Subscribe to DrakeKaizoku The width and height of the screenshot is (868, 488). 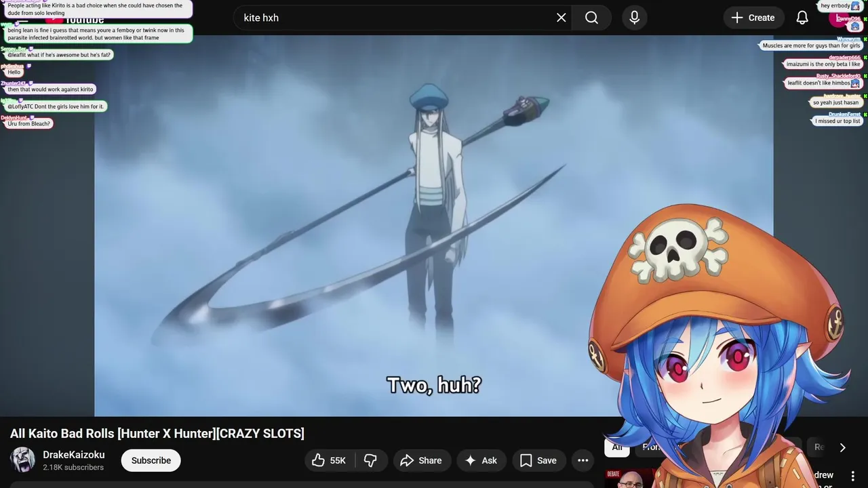pos(151,460)
